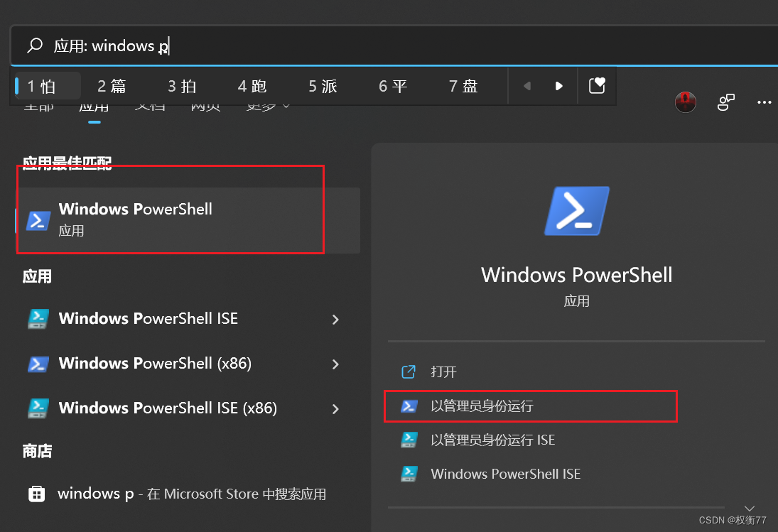Click the search box with 'windows p'
The width and height of the screenshot is (778, 532).
[394, 45]
